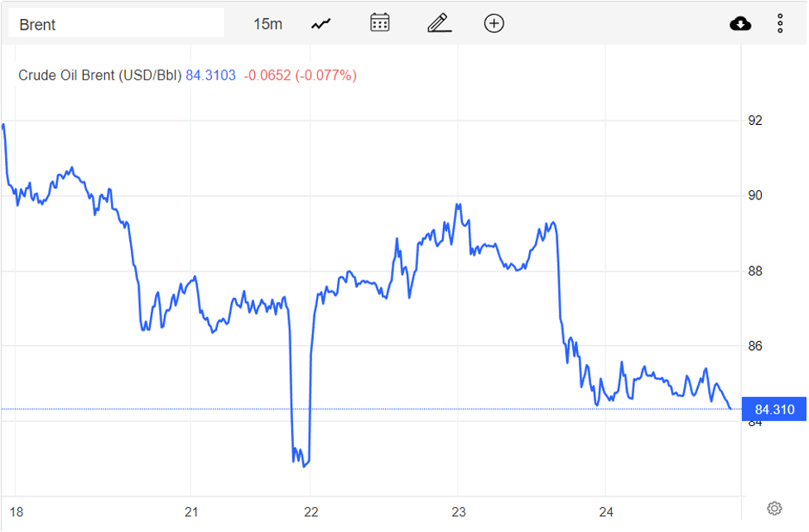
Task: Open the 15m interval dropdown
Action: (267, 24)
